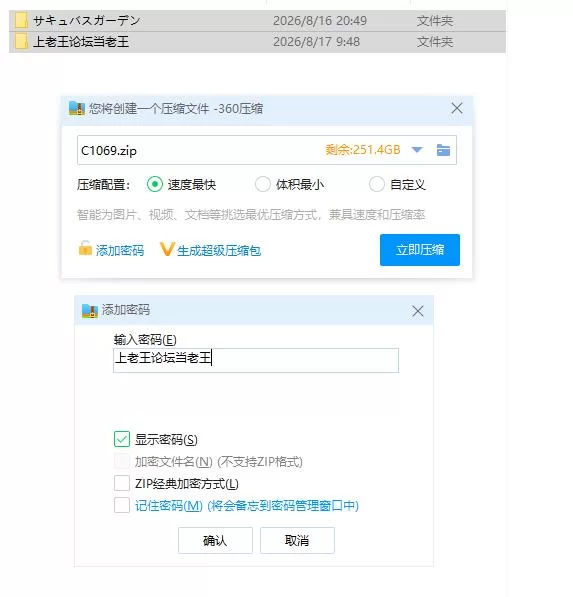Click the orange V icon for the super archive
Screen dimensions: 573x597
point(167,249)
